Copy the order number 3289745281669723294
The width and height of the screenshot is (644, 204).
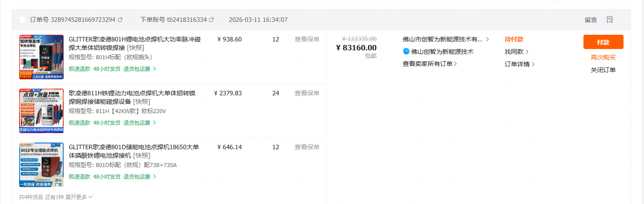click(x=120, y=20)
